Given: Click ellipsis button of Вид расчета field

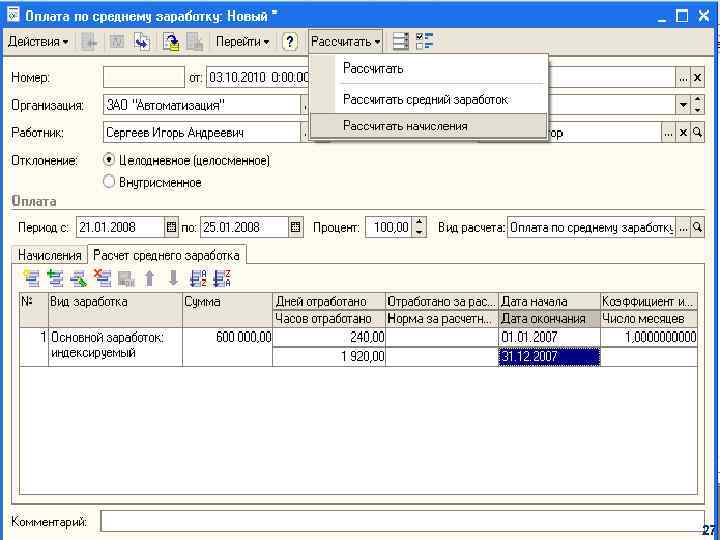Looking at the screenshot, I should pyautogui.click(x=683, y=227).
